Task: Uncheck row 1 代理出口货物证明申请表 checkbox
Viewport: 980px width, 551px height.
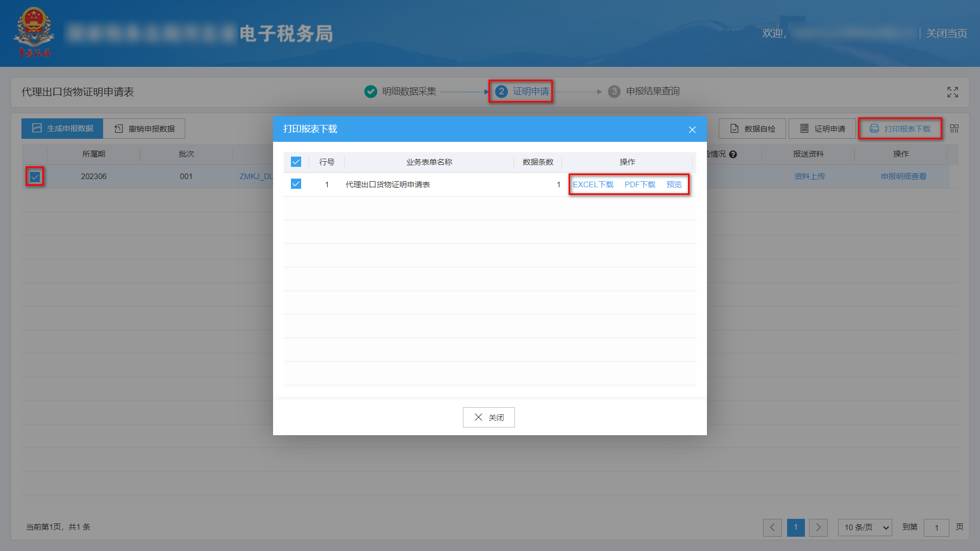Action: 296,184
